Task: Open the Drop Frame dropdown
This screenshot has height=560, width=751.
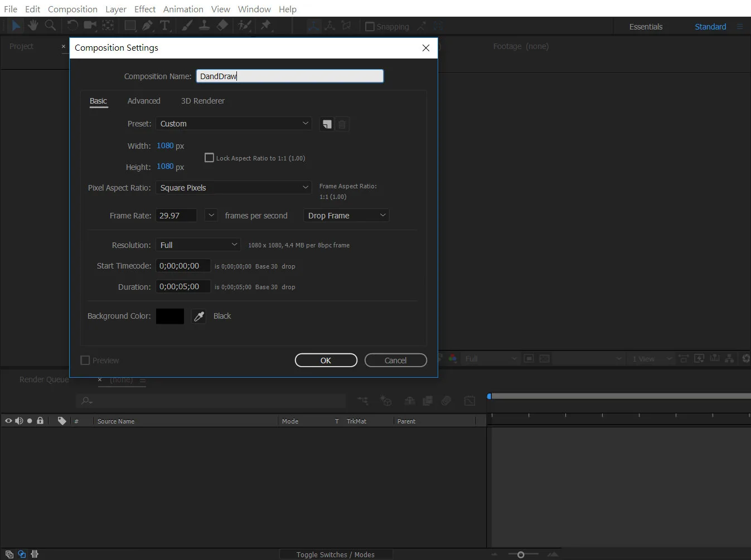Action: (x=346, y=216)
